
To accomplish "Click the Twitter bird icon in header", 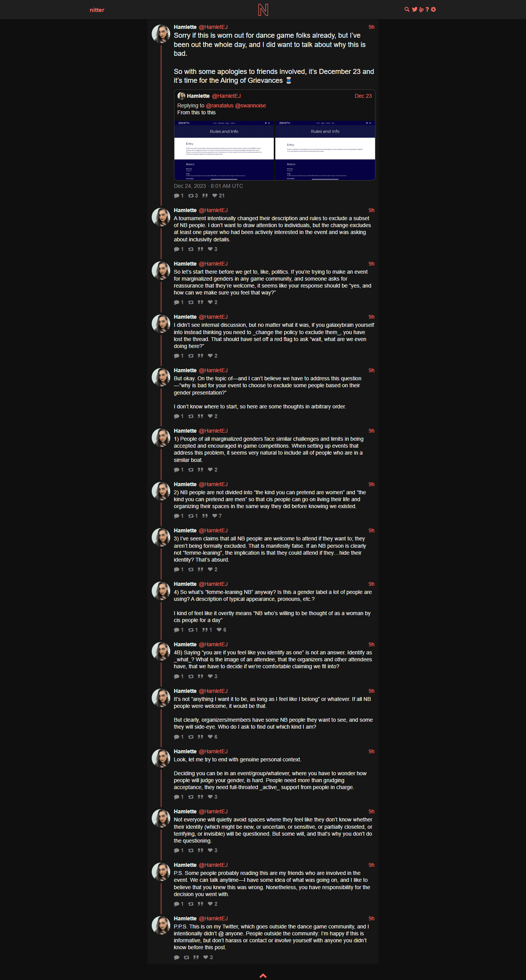I will click(415, 10).
